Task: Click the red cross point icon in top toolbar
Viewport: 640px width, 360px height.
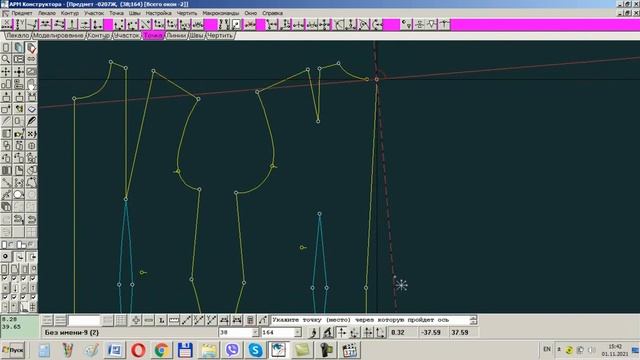Action: 249,24
